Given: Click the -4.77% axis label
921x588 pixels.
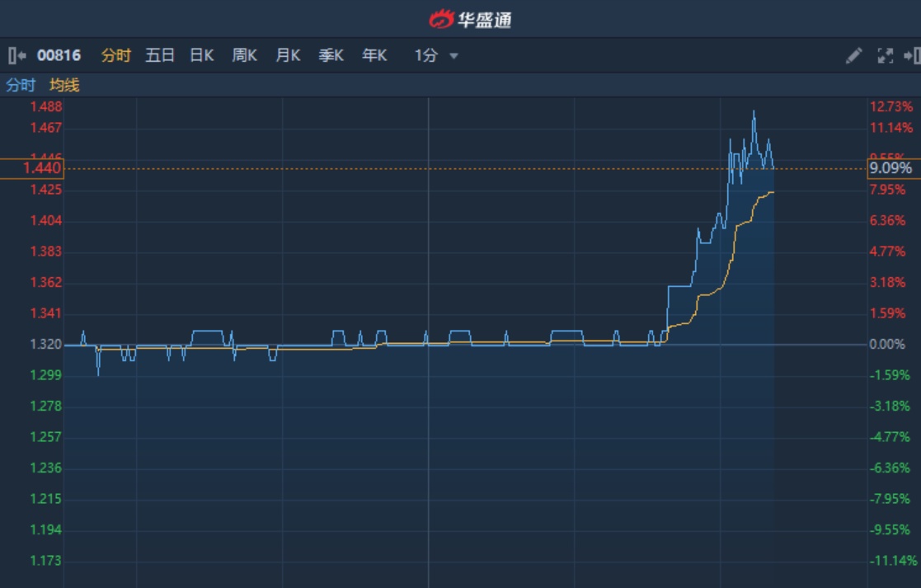Looking at the screenshot, I should [890, 437].
